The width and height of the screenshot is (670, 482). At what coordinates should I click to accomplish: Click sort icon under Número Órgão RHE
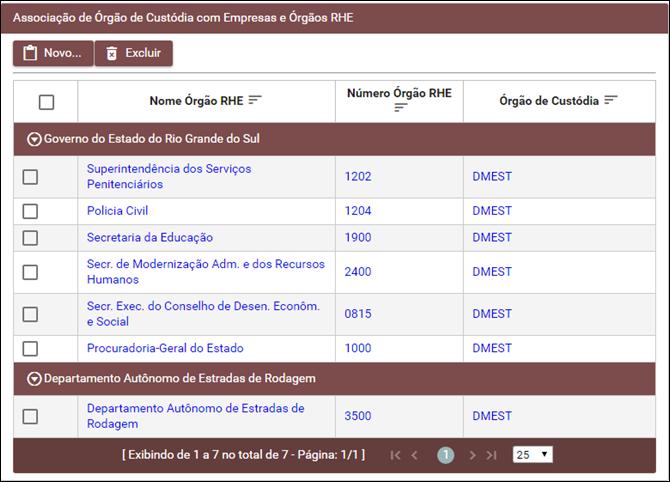coord(400,108)
